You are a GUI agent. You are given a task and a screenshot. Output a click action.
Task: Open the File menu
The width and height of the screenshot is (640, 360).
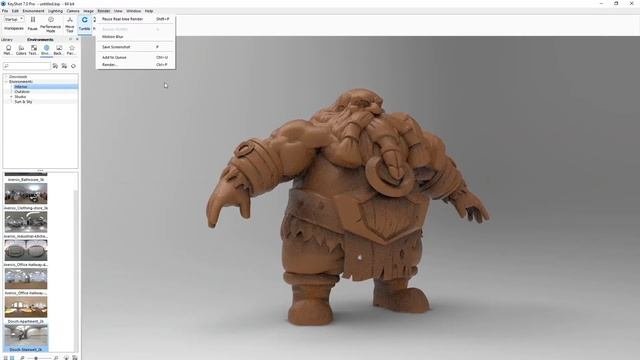click(x=5, y=11)
